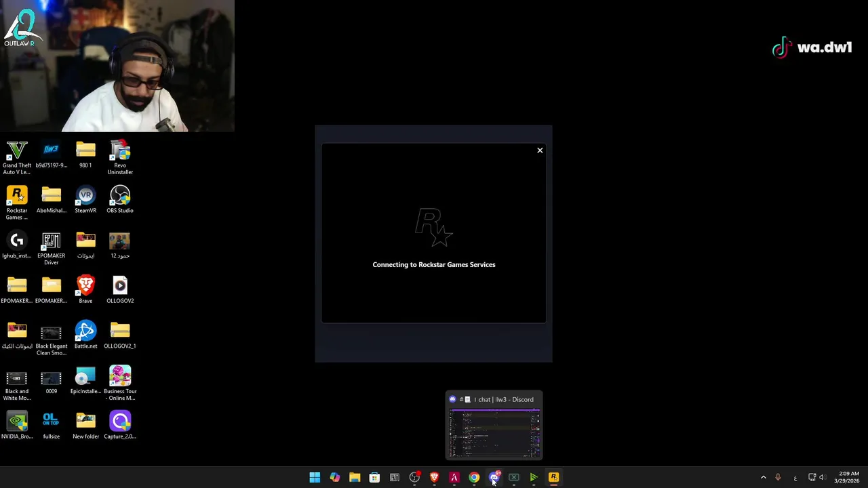Select the fullsize OL ON TOP file
Screen dimensions: 868x488
(52, 426)
